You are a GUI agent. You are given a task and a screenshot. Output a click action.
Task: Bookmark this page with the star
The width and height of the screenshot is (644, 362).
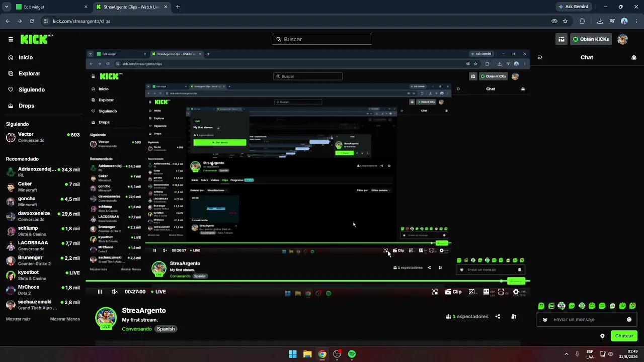[565, 21]
